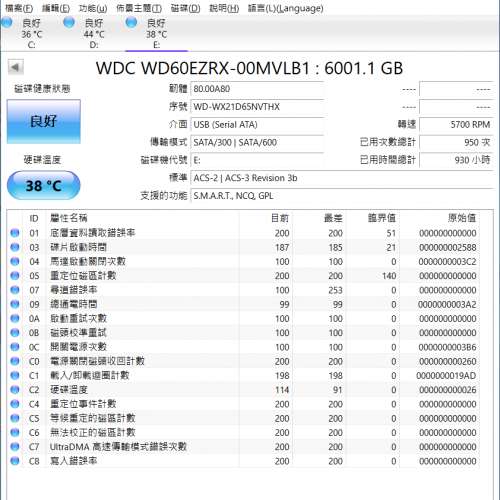The image size is (500, 500).
Task: Click the previous disk arrow button
Action: 16,67
